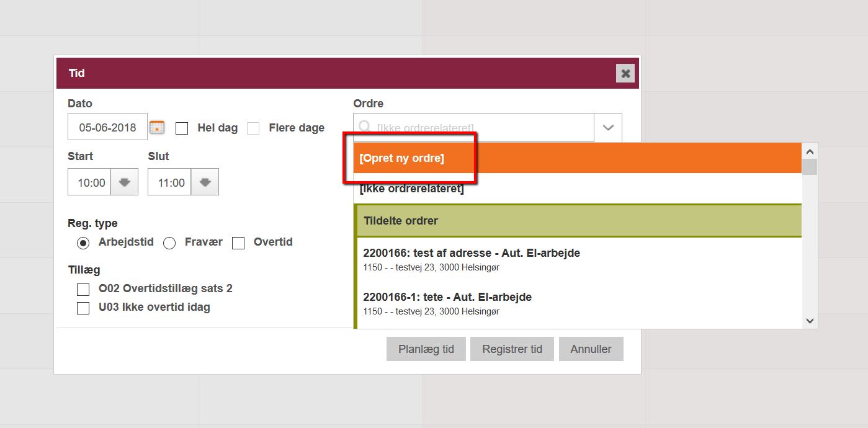Choose [Opret ny ordre] from the list

click(578, 158)
